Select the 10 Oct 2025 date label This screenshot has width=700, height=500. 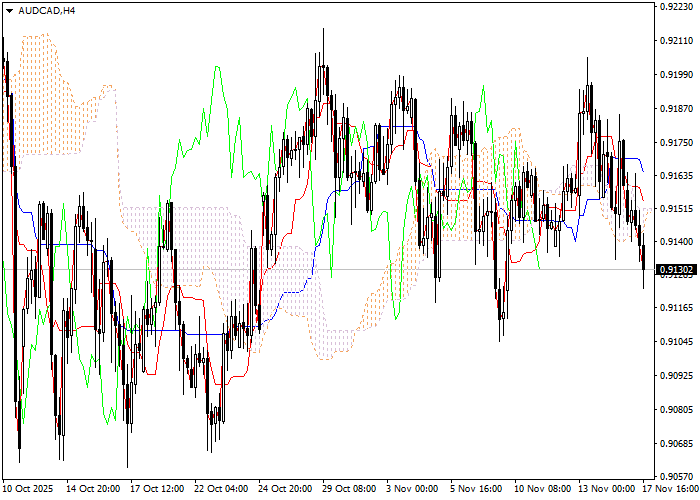28,489
